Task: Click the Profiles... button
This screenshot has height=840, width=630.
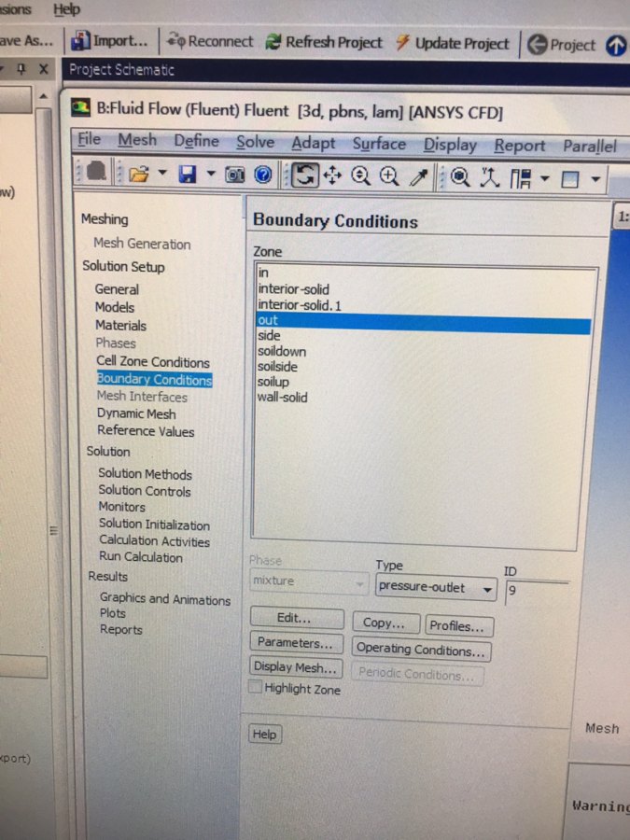Action: [459, 625]
